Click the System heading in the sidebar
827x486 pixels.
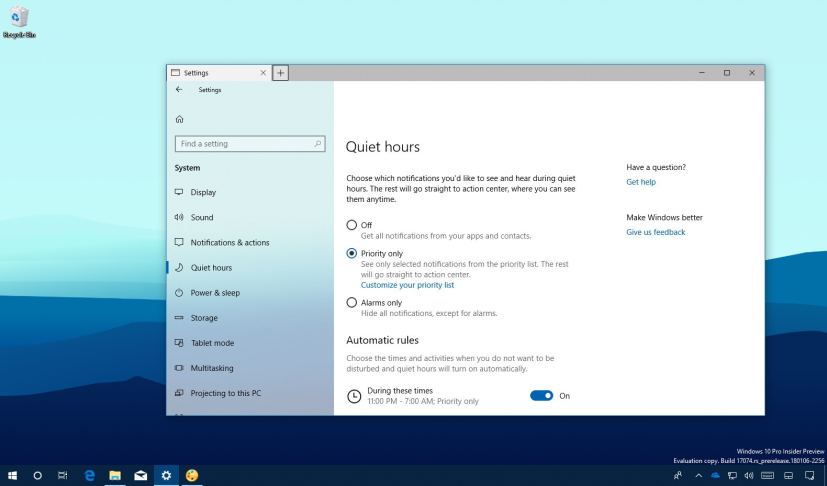tap(187, 168)
